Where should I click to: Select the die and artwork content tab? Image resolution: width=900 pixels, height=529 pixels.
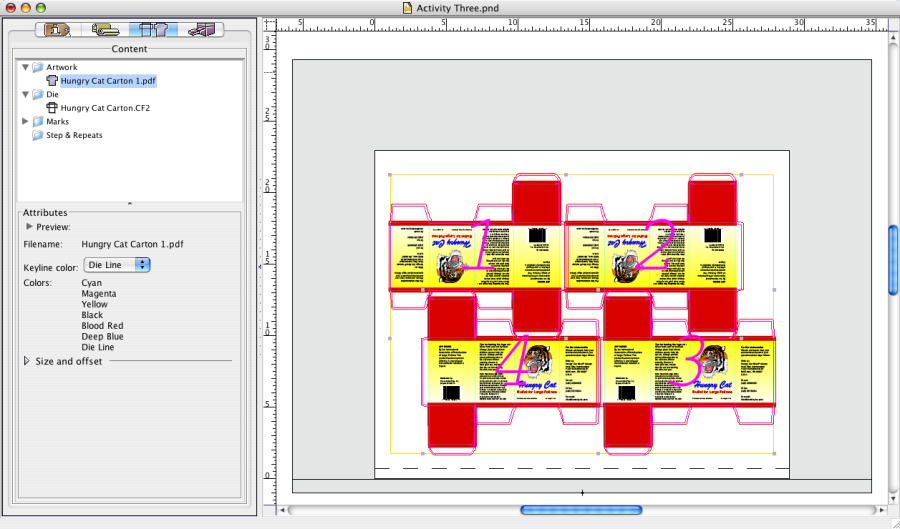(x=153, y=30)
